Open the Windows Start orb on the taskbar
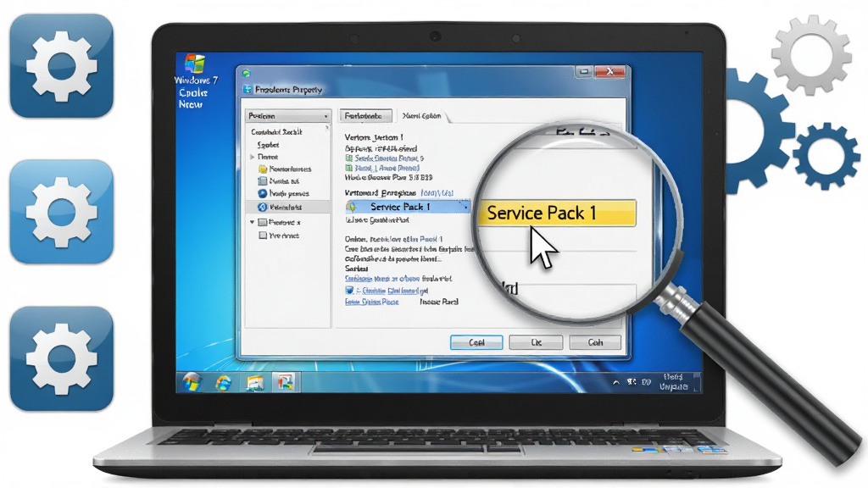868x488 pixels. click(x=192, y=382)
